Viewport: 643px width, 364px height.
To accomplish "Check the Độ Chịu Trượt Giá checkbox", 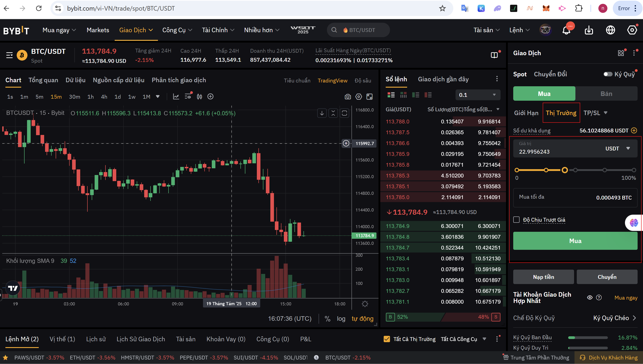I will click(516, 220).
